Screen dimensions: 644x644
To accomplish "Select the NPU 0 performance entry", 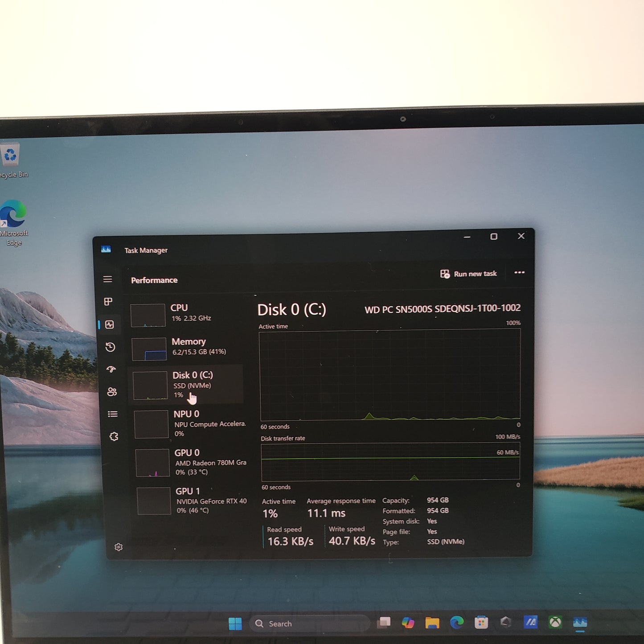I will point(188,423).
